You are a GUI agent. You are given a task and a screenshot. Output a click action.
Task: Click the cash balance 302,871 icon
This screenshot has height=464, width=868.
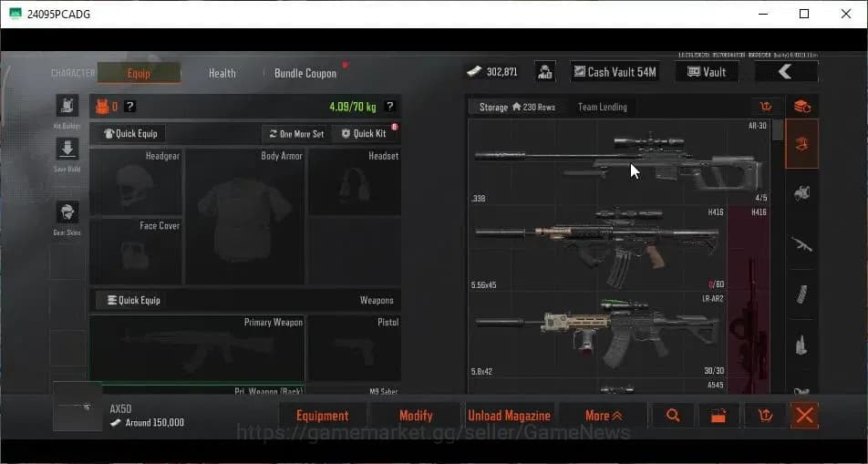(x=474, y=72)
